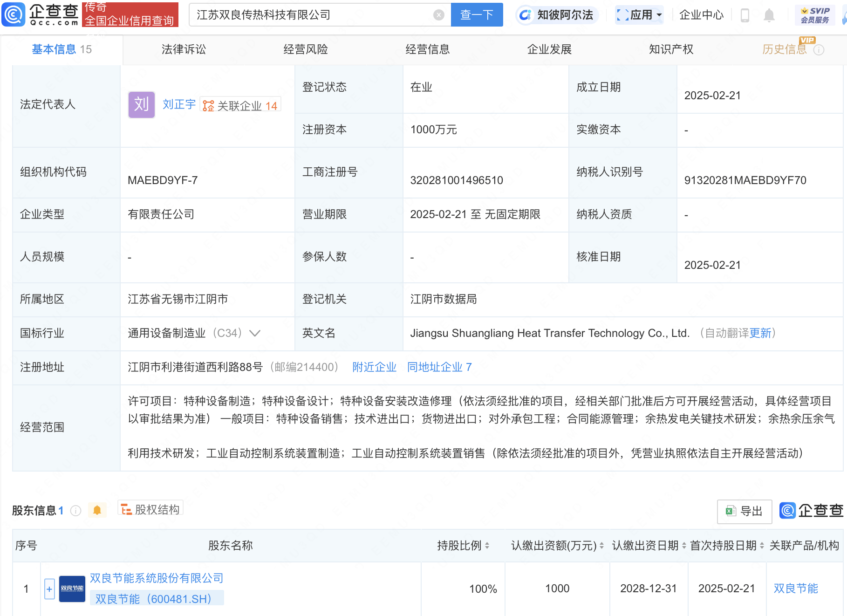Open 企业中心
The height and width of the screenshot is (616, 847).
pyautogui.click(x=701, y=15)
